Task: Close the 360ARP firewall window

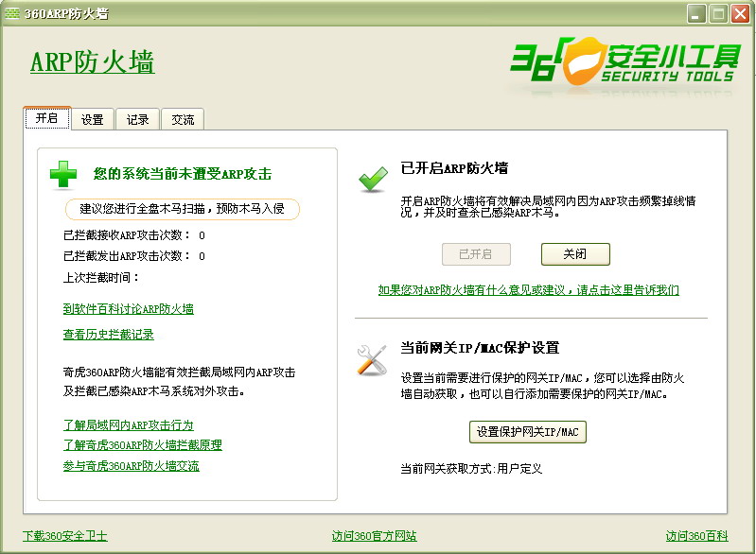Action: tap(740, 13)
